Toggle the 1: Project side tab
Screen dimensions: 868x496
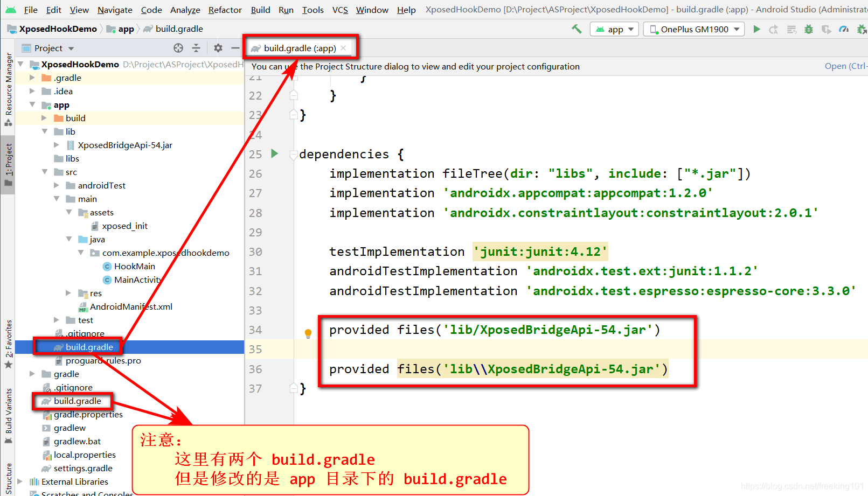pos(8,164)
